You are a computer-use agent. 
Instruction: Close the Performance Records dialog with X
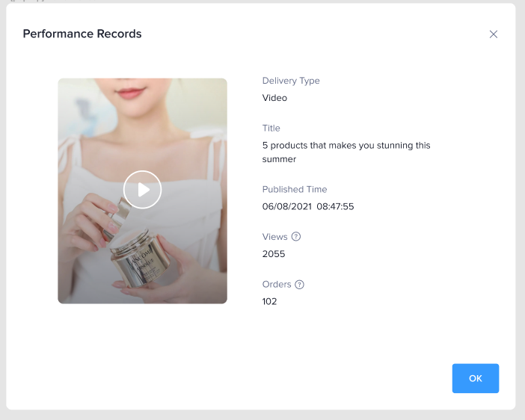[493, 34]
